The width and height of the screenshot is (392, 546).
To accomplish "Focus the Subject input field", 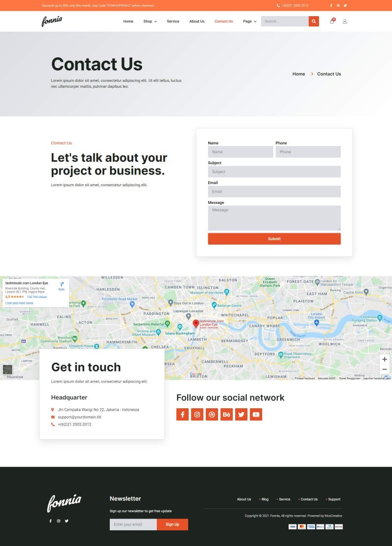I will click(274, 172).
